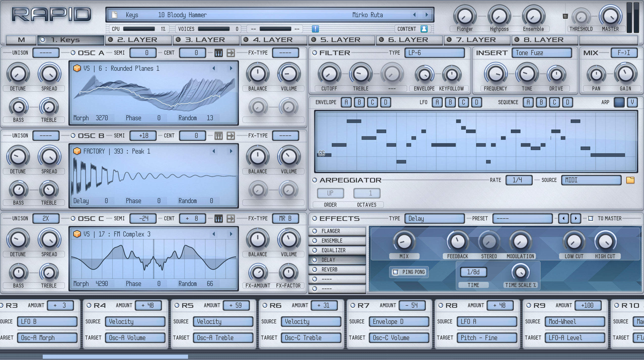Click the bottom horizontal scrollbar thumb
The image size is (644, 360).
pyautogui.click(x=115, y=357)
